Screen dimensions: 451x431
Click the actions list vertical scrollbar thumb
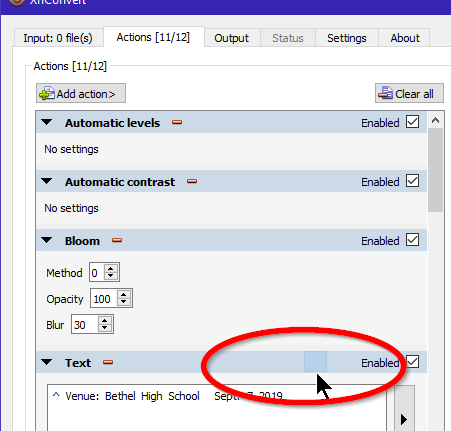click(435, 170)
